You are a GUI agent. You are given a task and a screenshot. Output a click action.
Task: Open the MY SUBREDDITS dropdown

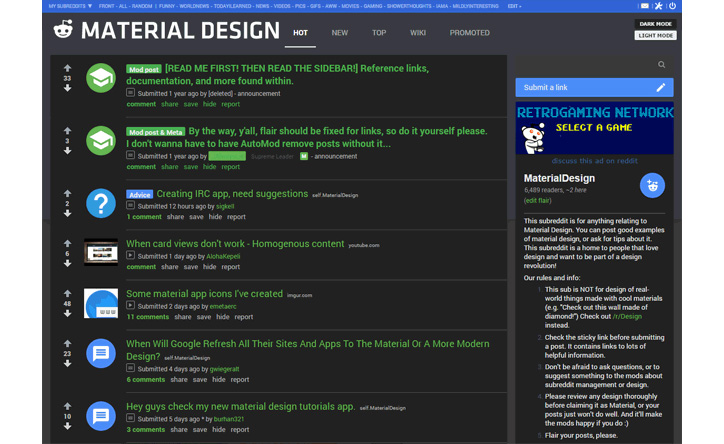pyautogui.click(x=70, y=6)
